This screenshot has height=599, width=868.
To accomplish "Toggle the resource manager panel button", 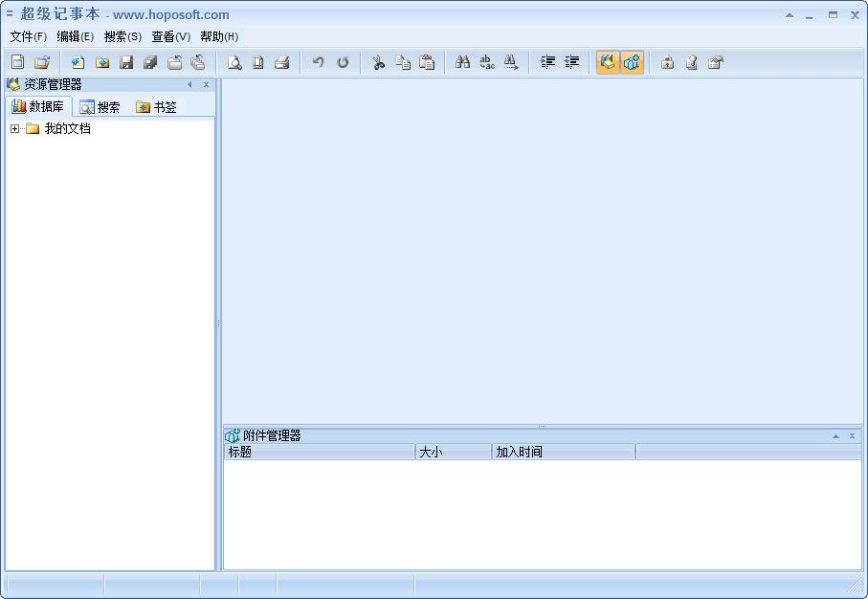I will [607, 62].
